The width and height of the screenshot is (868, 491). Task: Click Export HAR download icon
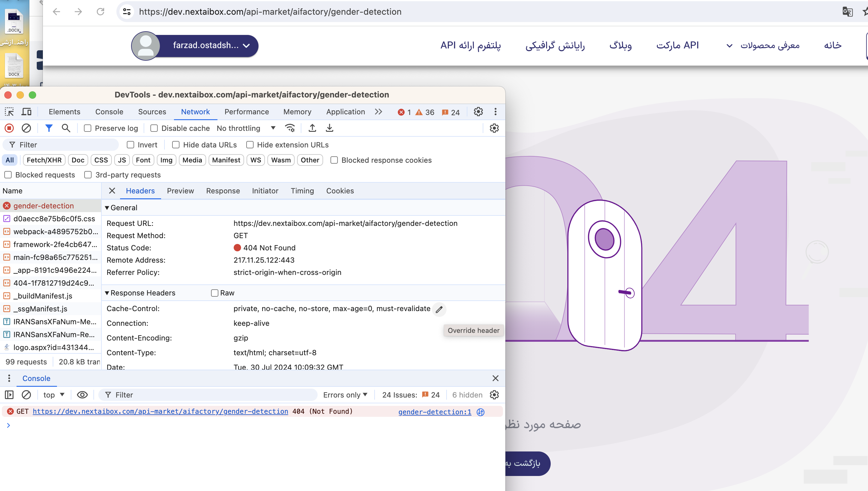tap(330, 128)
